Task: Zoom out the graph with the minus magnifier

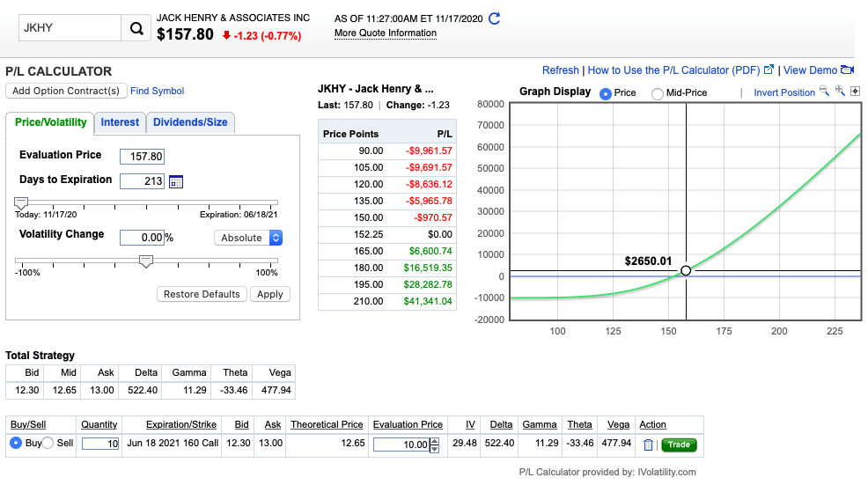Action: pos(824,91)
